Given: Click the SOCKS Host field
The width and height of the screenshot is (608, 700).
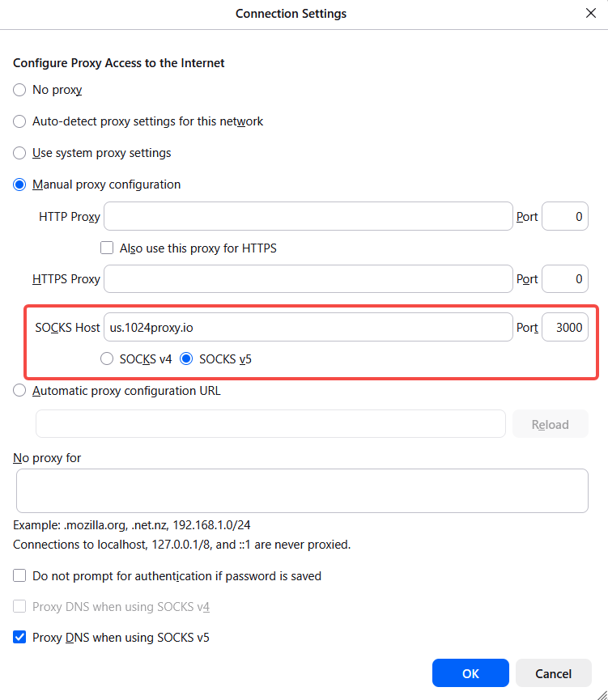Looking at the screenshot, I should (308, 328).
